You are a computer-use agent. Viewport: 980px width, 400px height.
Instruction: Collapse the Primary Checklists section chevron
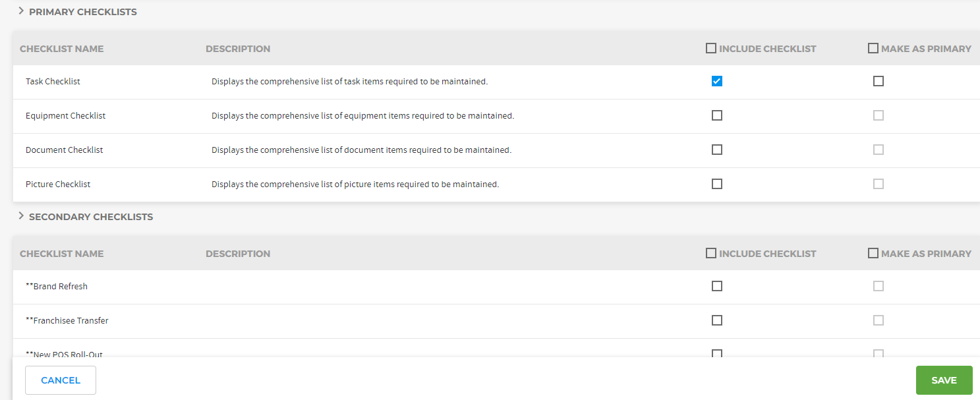click(x=21, y=11)
